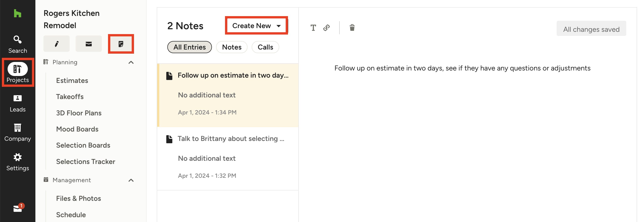644x222 pixels.
Task: Click the text formatting T icon
Action: tap(313, 28)
